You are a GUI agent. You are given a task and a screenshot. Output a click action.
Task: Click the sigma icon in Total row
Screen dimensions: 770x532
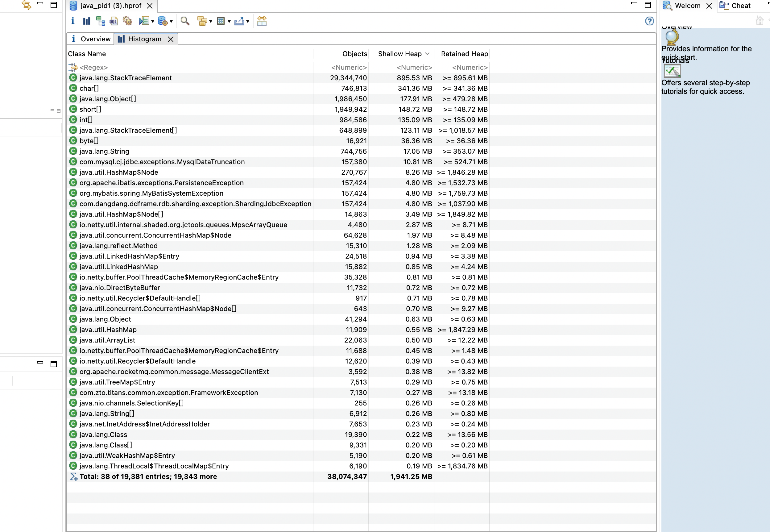point(73,477)
